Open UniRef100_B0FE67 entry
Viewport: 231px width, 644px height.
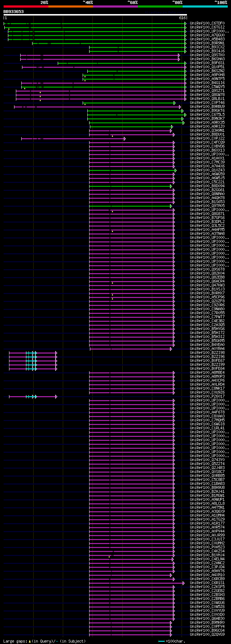pyautogui.click(x=208, y=361)
